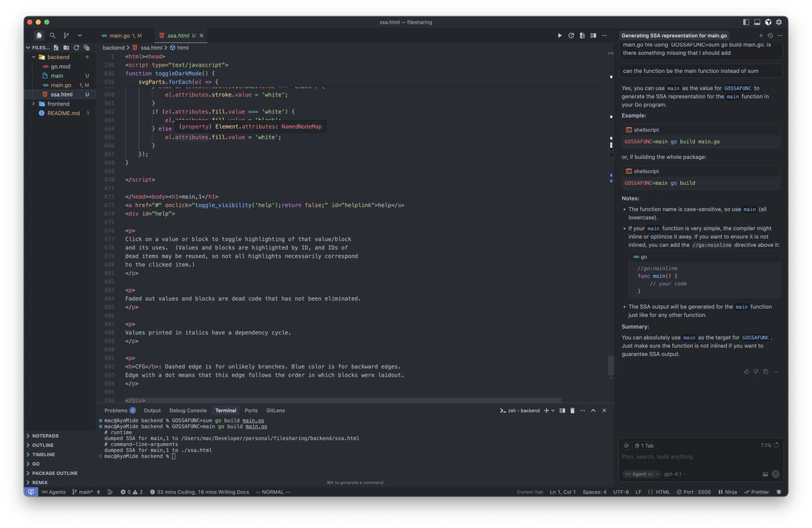Collapse the backend folder
Image resolution: width=812 pixels, height=528 pixels.
coord(60,58)
